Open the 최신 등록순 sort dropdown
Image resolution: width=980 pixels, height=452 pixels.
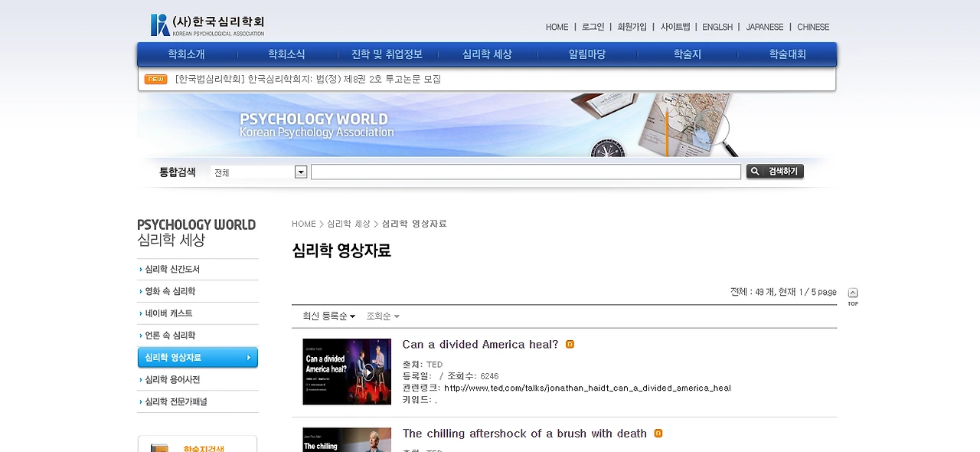click(328, 316)
